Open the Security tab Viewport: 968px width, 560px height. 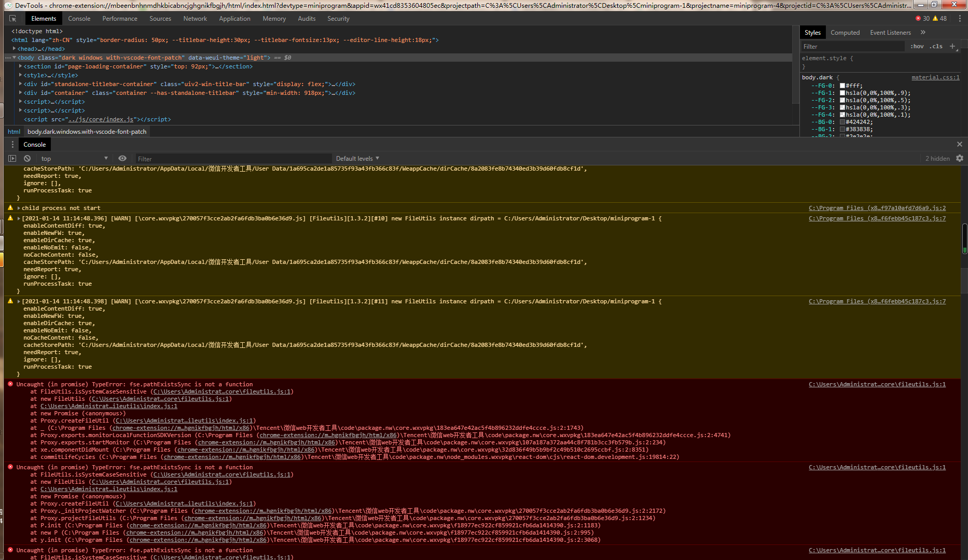(338, 19)
